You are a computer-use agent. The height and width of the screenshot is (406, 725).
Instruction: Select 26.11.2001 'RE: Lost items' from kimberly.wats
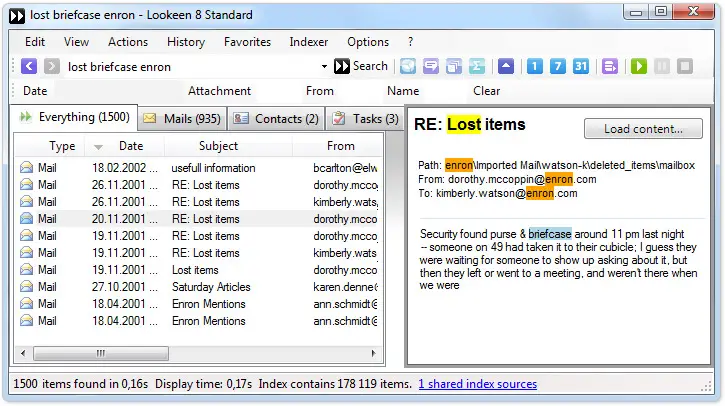pos(199,202)
